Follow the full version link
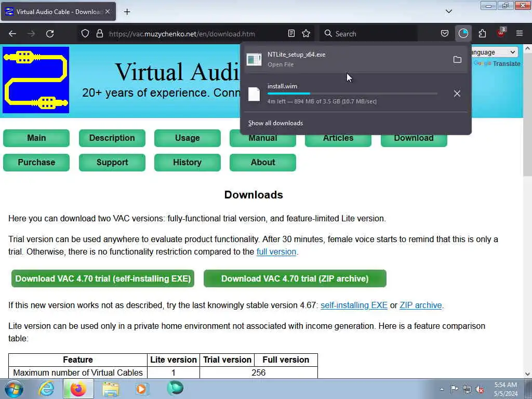This screenshot has width=532, height=399. [x=276, y=252]
